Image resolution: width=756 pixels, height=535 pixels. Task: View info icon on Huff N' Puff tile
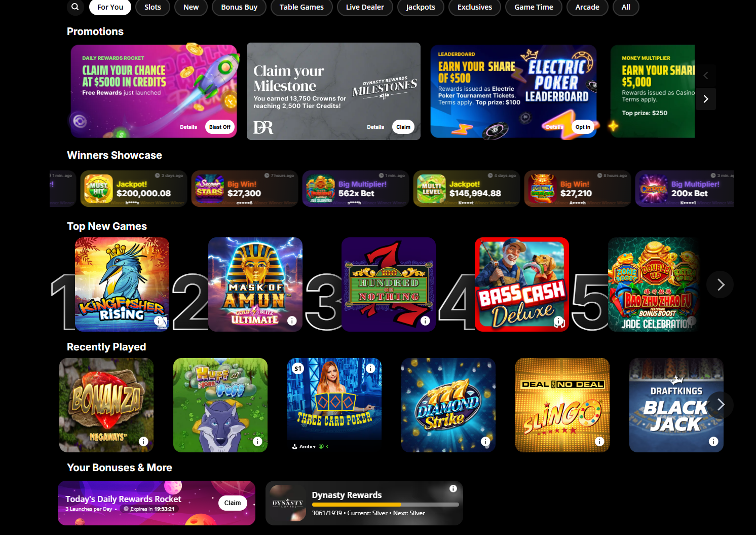[x=257, y=441]
